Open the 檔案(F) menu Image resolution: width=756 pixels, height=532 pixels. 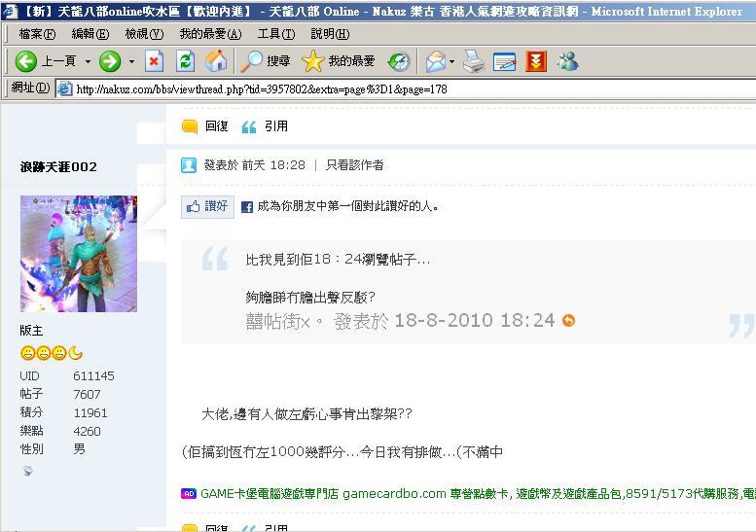tap(37, 34)
